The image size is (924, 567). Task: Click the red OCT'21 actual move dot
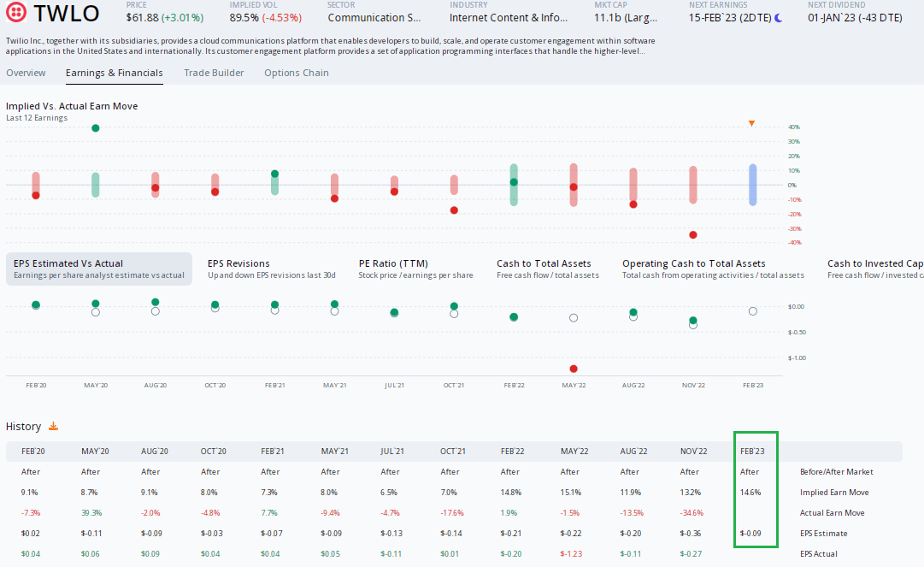tap(454, 210)
